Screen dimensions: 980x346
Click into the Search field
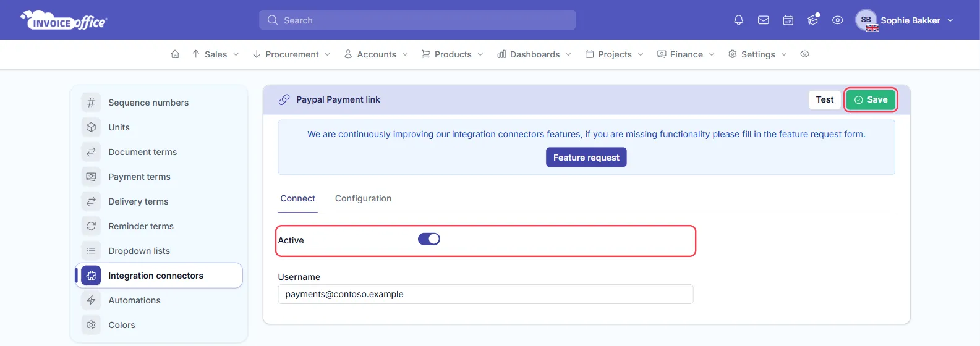pyautogui.click(x=417, y=20)
